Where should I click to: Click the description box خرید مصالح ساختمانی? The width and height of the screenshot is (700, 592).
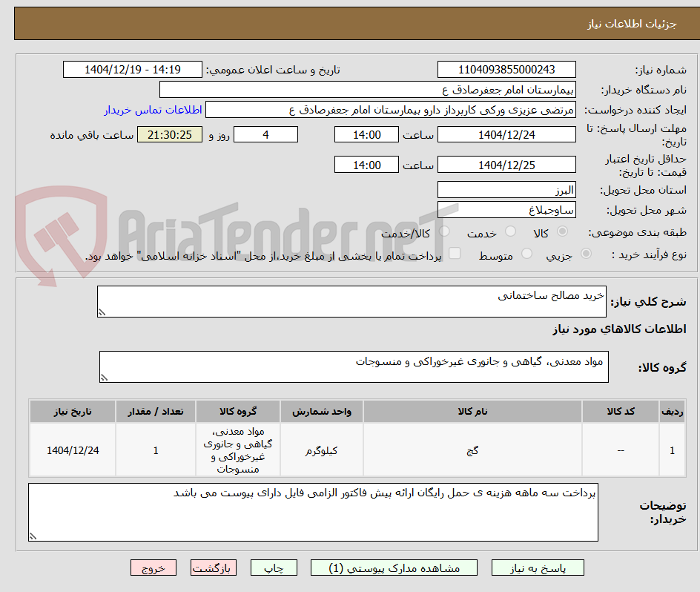pos(351,302)
